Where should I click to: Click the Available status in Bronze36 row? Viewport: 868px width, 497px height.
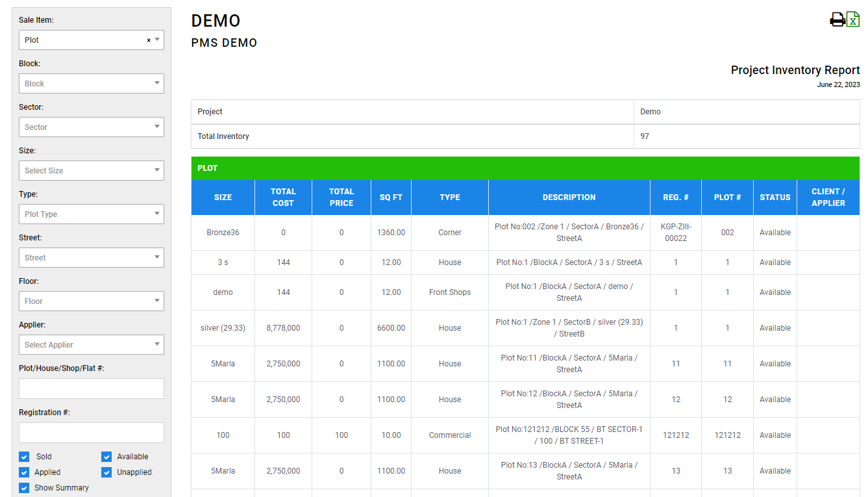pos(775,233)
